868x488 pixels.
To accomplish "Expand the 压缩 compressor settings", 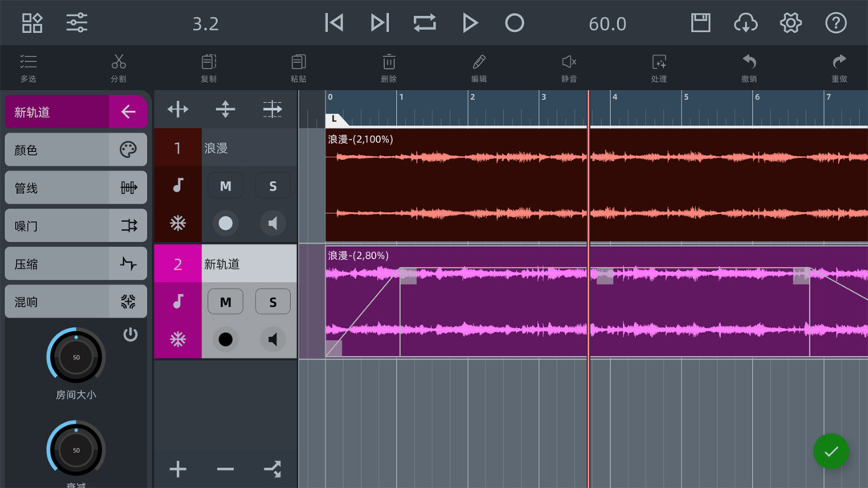I will [x=76, y=264].
